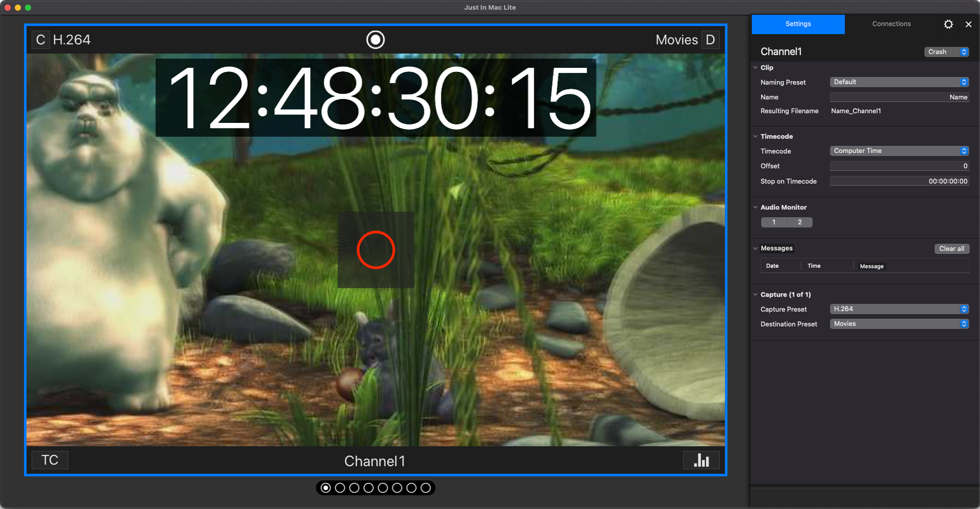Click the Channel1 label below the video
The height and width of the screenshot is (509, 980).
[375, 461]
